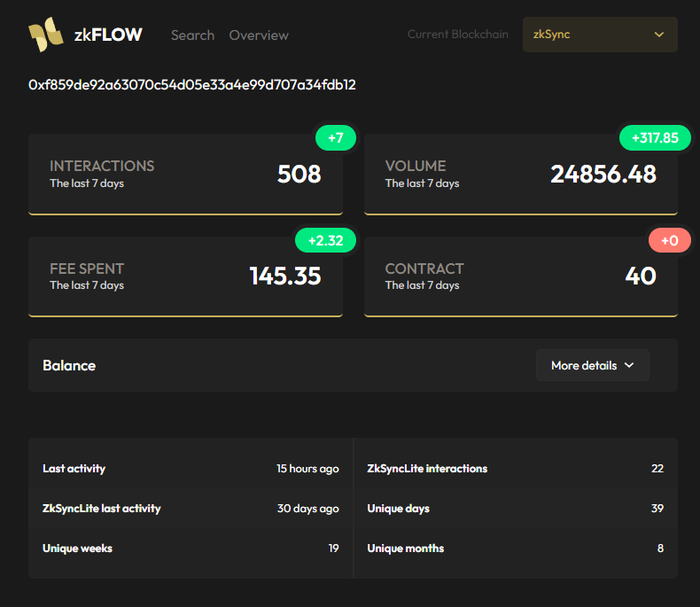The image size is (700, 607).
Task: Click the Unique days label
Action: (x=398, y=509)
